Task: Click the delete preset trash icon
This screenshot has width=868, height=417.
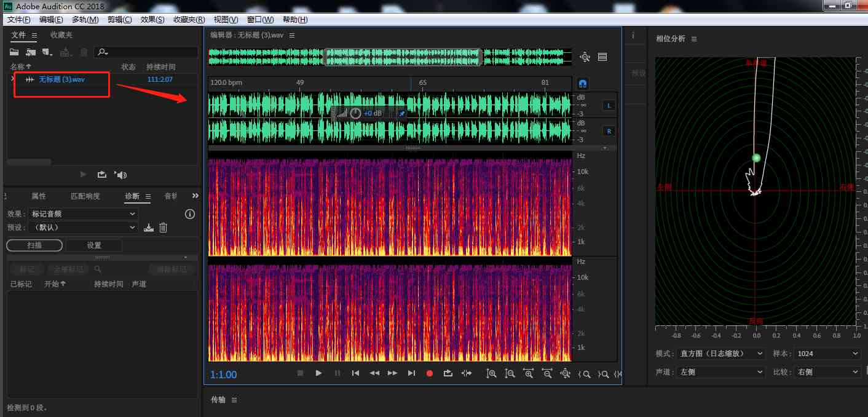Action: (164, 228)
